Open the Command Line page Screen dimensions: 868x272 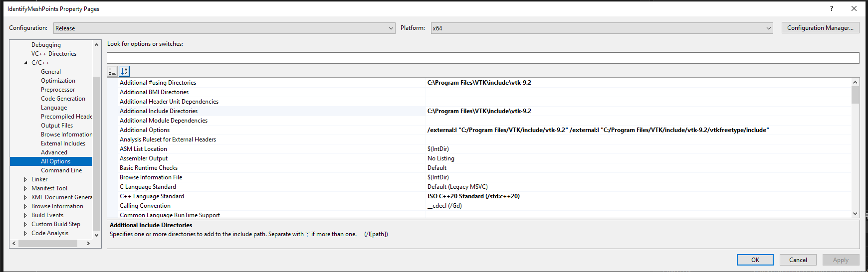[x=61, y=170]
